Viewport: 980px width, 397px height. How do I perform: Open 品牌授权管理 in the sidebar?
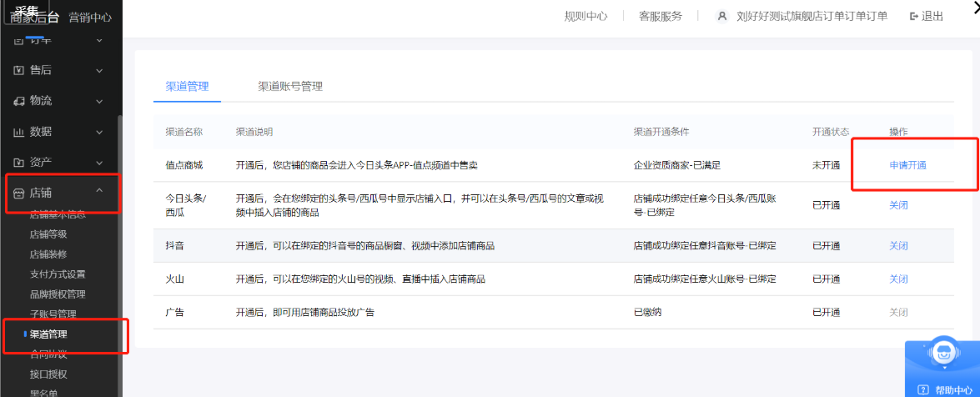[58, 294]
